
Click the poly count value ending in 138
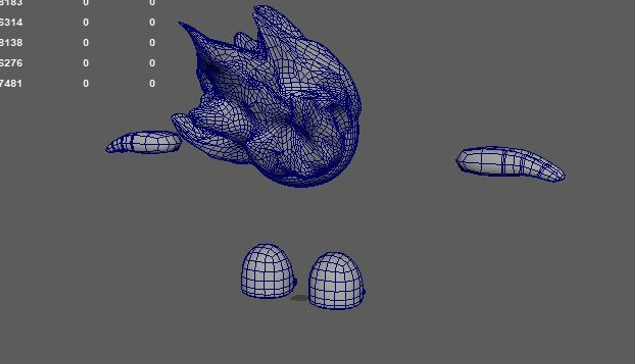coord(11,43)
